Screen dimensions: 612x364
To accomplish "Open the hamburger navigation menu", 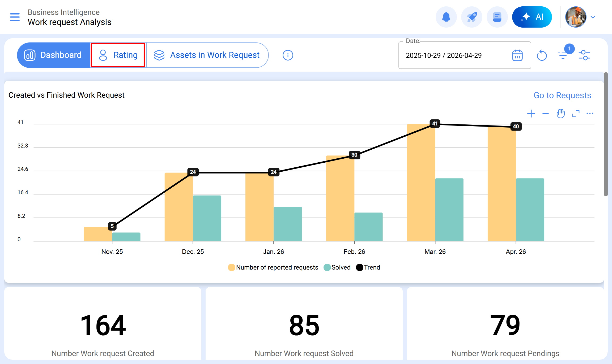I will click(15, 17).
